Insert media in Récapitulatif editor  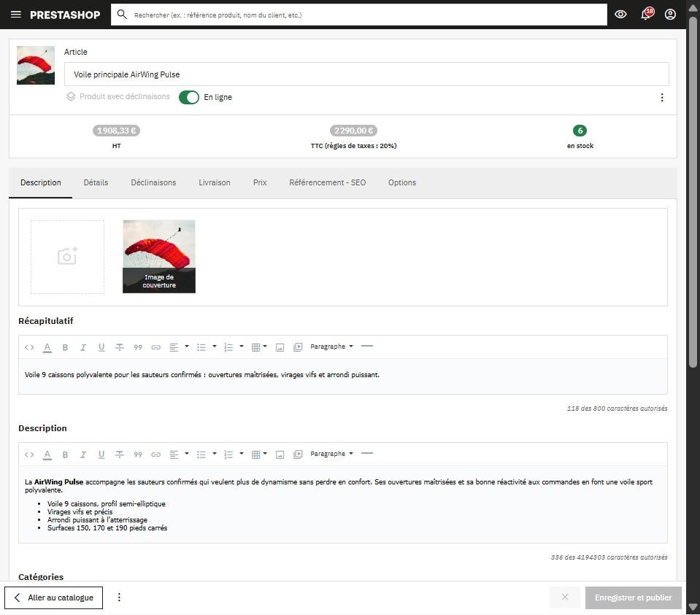pyautogui.click(x=298, y=347)
